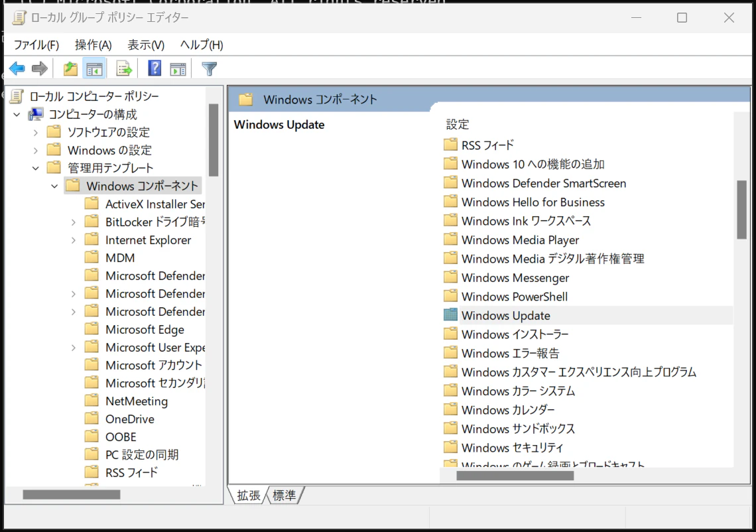Select PC 設定の同期 in tree
The width and height of the screenshot is (756, 532).
[x=142, y=454]
